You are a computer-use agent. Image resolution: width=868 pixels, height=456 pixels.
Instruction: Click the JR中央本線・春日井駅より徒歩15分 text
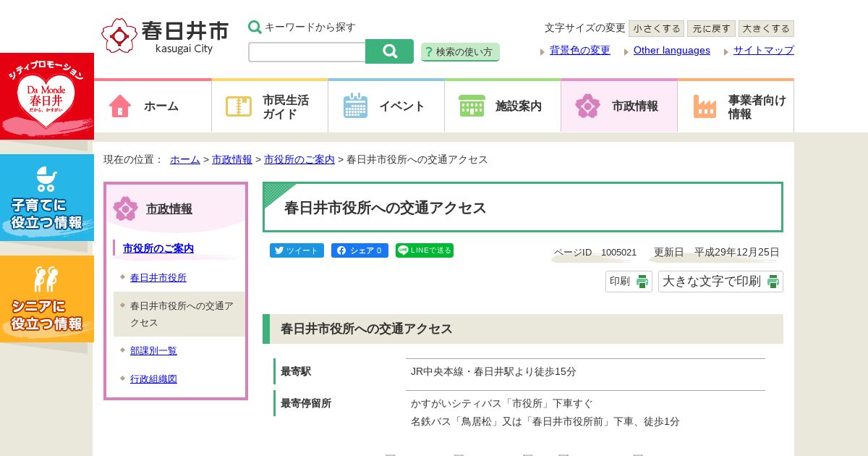pyautogui.click(x=493, y=371)
